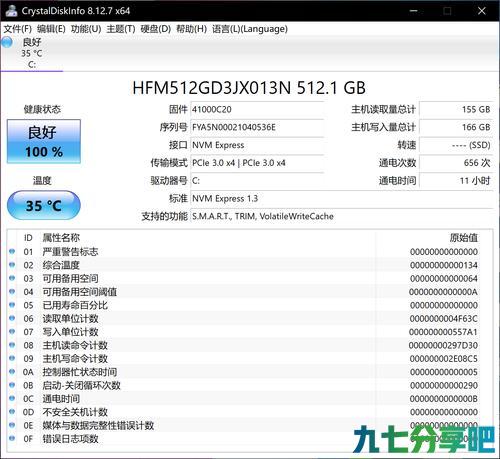
Task: Click the drive letter field C:
Action: point(257,181)
